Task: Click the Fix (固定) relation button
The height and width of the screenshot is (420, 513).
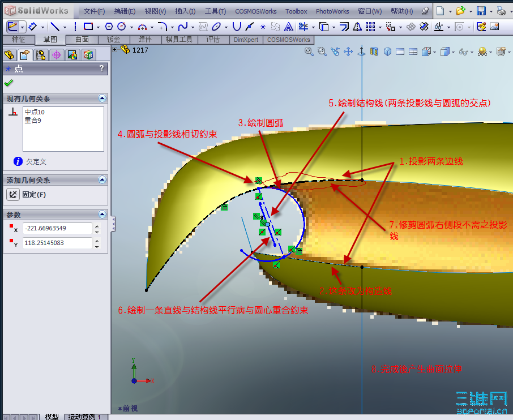Action: (x=13, y=195)
